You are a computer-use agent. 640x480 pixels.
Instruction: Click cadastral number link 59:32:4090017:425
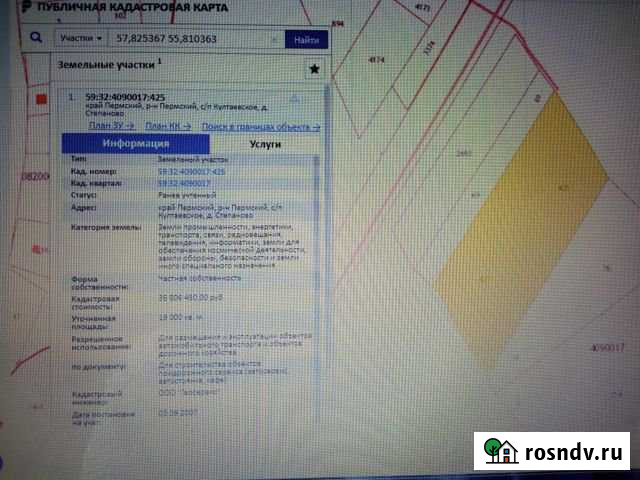(192, 172)
